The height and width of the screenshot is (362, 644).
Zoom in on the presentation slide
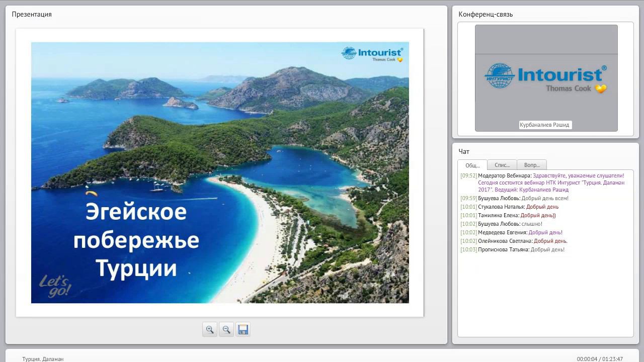(210, 329)
